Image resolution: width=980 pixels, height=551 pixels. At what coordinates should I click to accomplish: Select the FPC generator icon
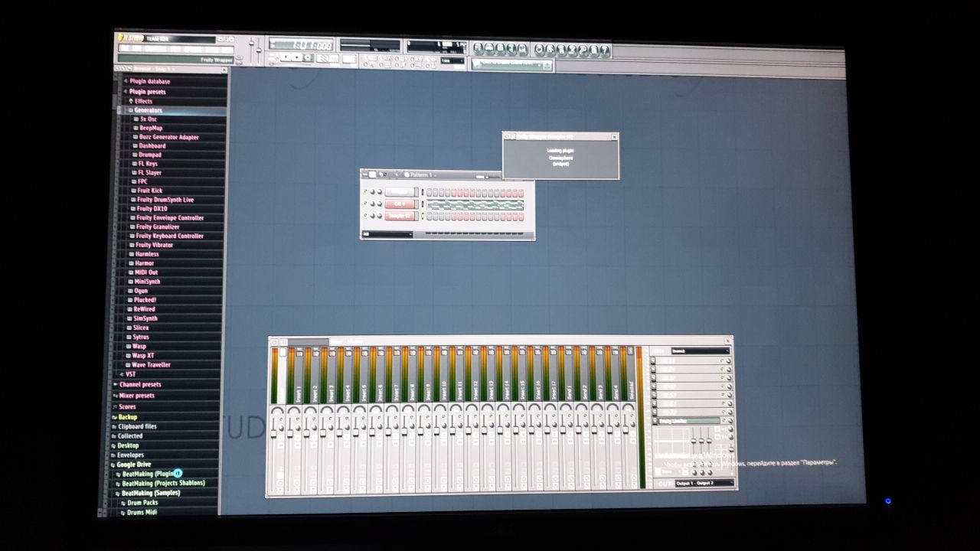pyautogui.click(x=133, y=181)
